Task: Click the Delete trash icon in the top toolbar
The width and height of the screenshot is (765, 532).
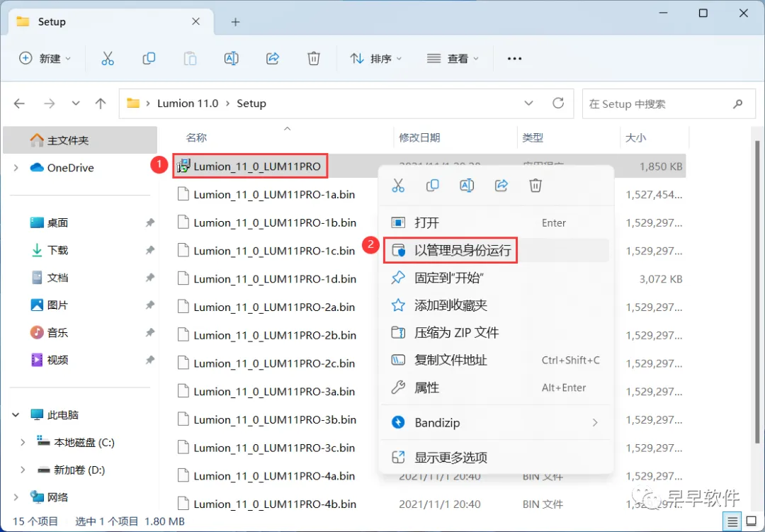Action: 314,59
